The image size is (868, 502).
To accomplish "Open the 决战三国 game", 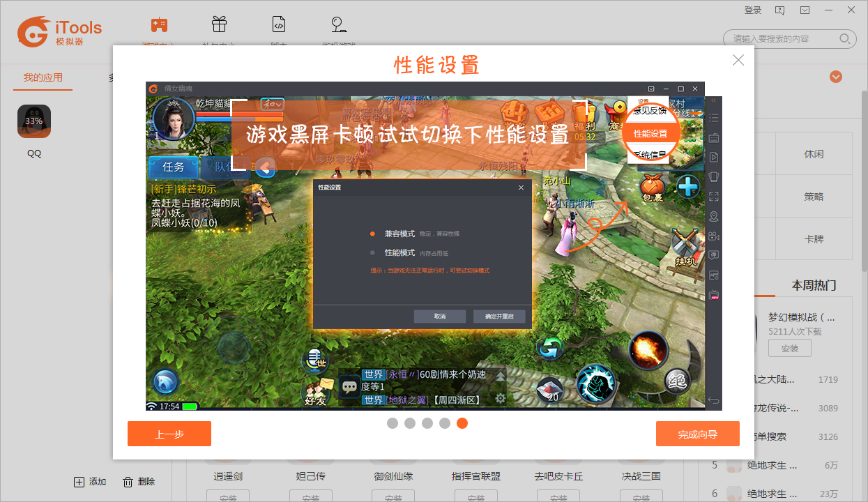I will pyautogui.click(x=641, y=477).
